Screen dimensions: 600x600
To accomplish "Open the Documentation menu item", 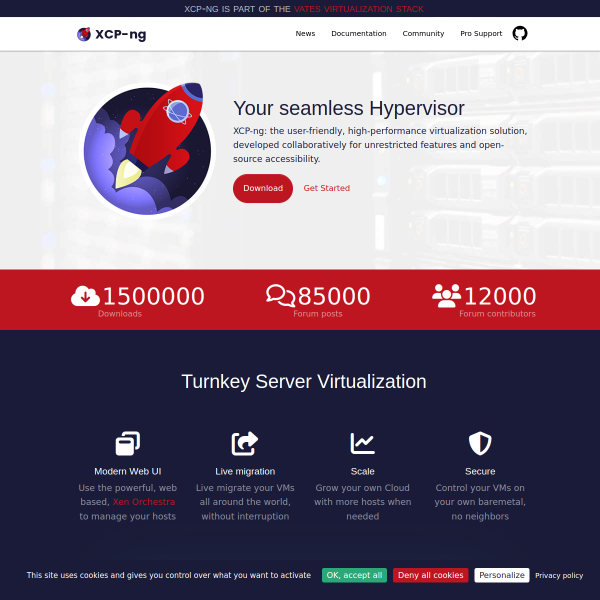I will [x=359, y=34].
